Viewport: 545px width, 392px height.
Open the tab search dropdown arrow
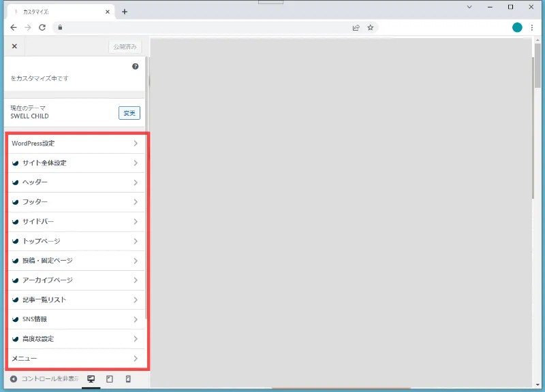pyautogui.click(x=469, y=7)
